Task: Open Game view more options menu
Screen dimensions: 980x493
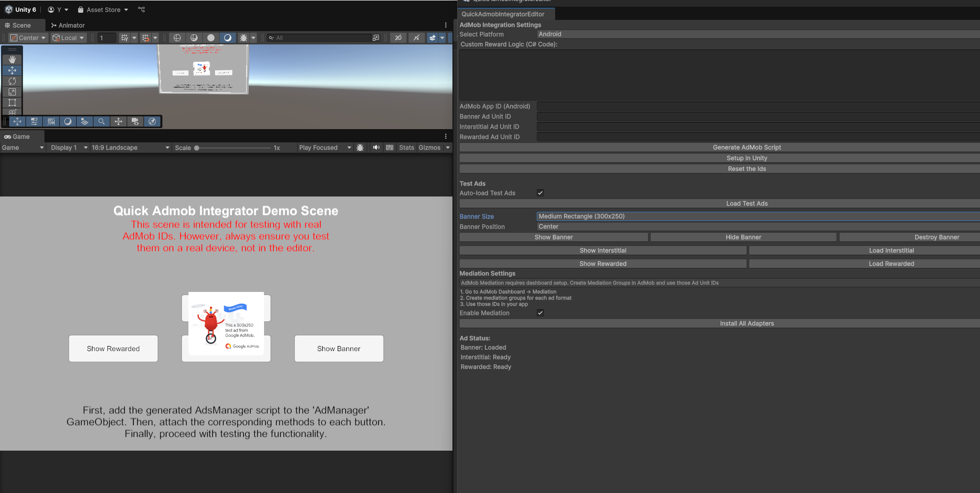Action: pos(446,136)
